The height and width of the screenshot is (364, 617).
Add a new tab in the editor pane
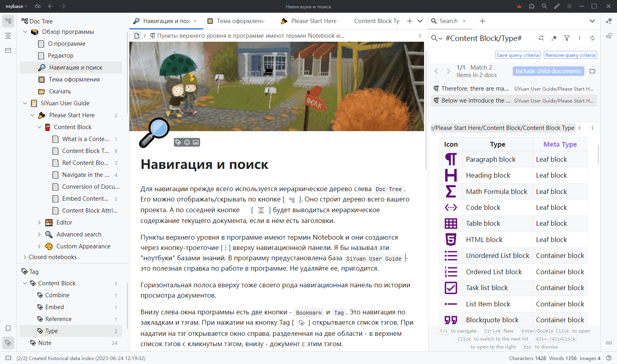click(410, 21)
